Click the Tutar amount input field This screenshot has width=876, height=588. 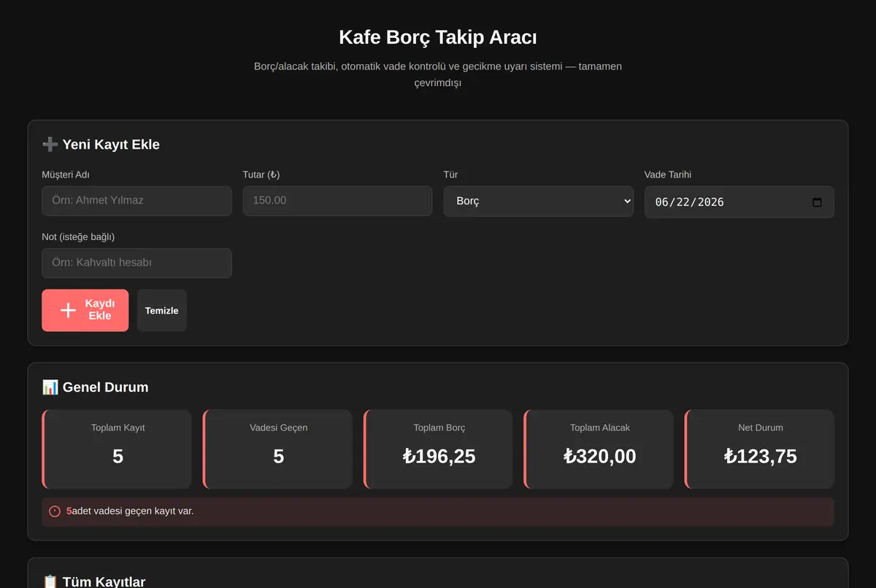[337, 201]
